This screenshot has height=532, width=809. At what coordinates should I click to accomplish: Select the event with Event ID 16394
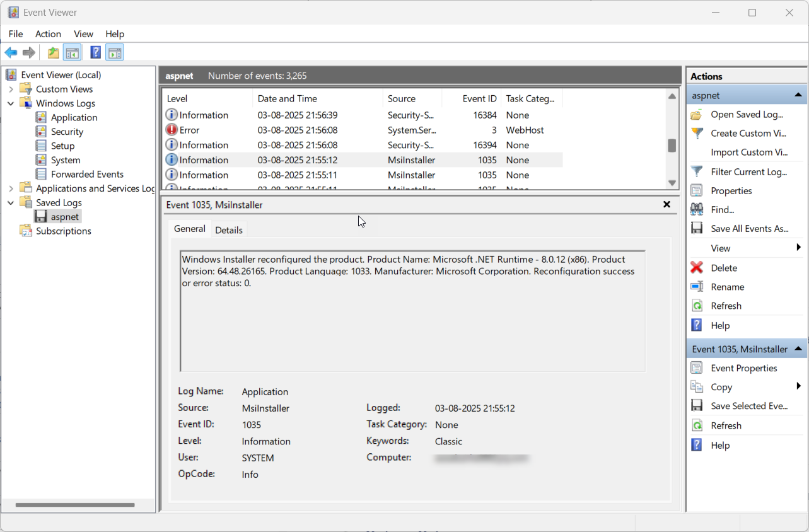[x=363, y=145]
